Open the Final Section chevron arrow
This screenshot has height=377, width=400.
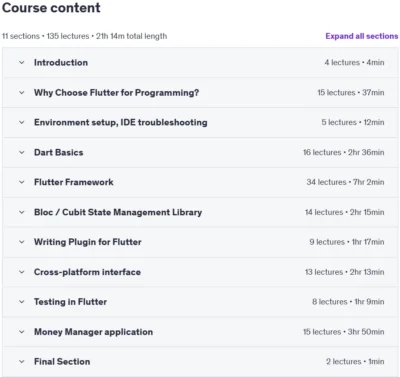[x=22, y=361]
